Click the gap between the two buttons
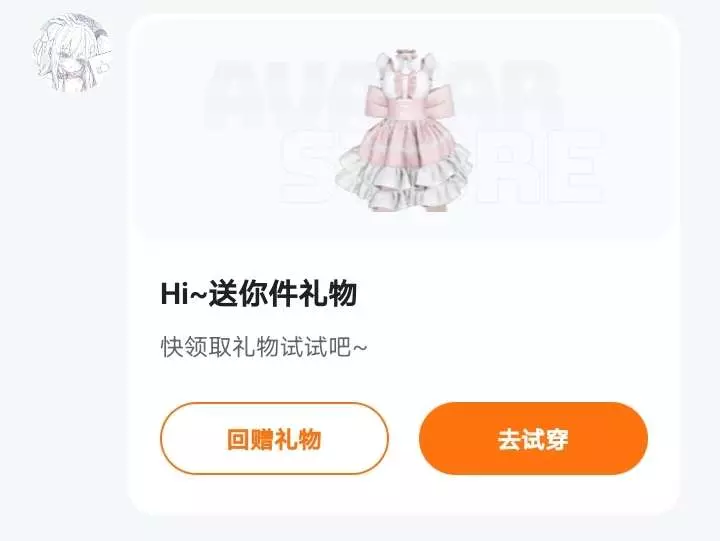720x541 pixels. point(404,439)
